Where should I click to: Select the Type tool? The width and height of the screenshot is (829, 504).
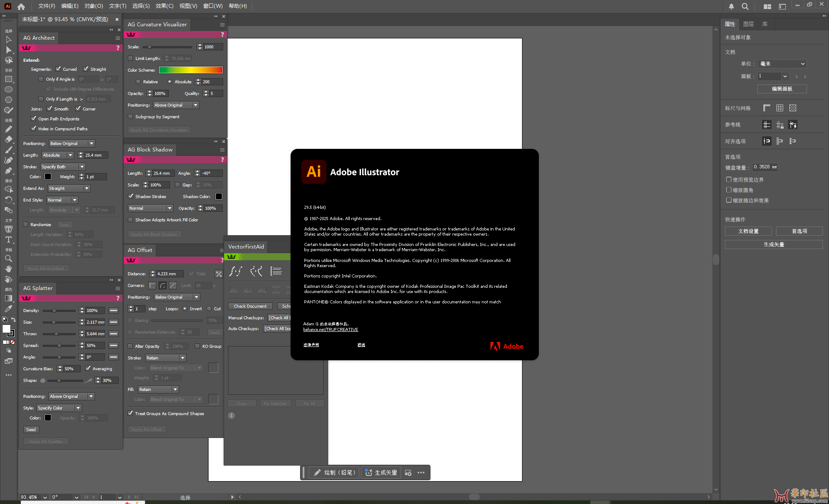(8, 239)
